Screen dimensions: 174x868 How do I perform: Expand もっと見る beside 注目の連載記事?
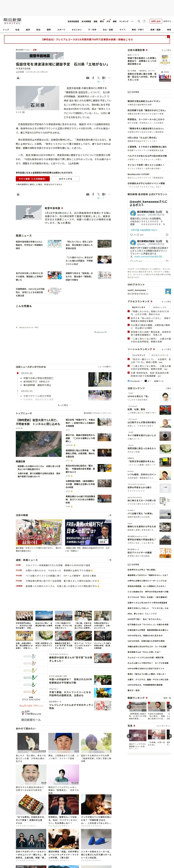click(x=166, y=50)
